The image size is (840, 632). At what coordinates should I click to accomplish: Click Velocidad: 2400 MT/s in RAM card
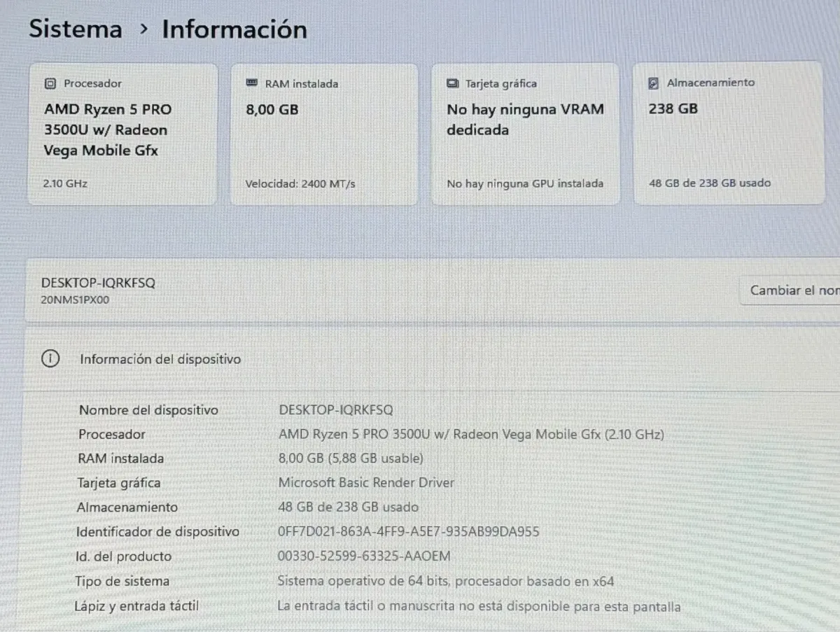pyautogui.click(x=300, y=183)
